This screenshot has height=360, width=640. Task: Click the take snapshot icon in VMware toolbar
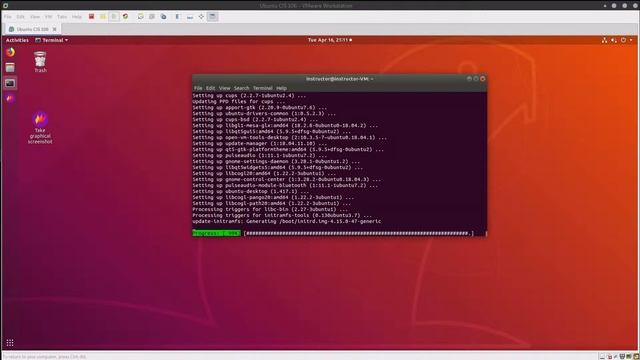[140, 17]
